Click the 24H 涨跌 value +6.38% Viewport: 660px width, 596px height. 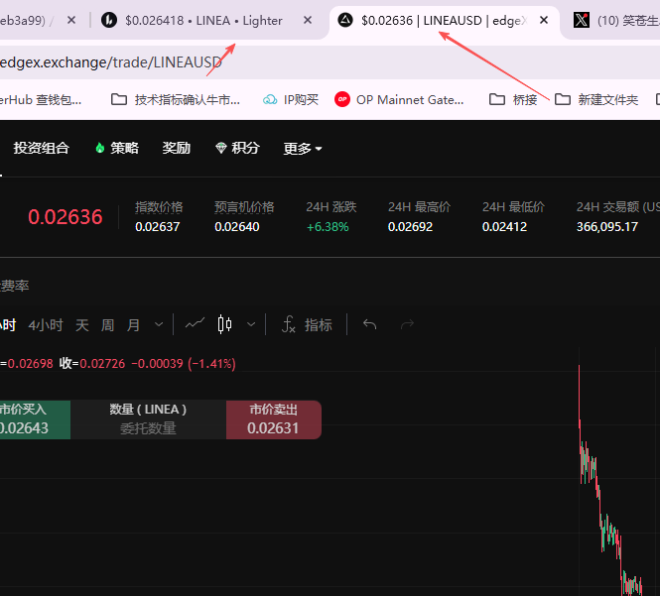tap(328, 227)
